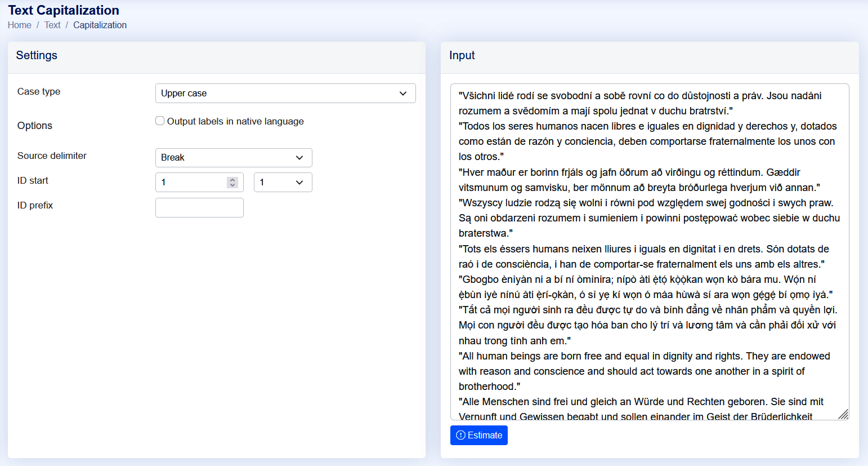This screenshot has width=868, height=466.
Task: Click the Source delimiter label
Action: pyautogui.click(x=52, y=156)
